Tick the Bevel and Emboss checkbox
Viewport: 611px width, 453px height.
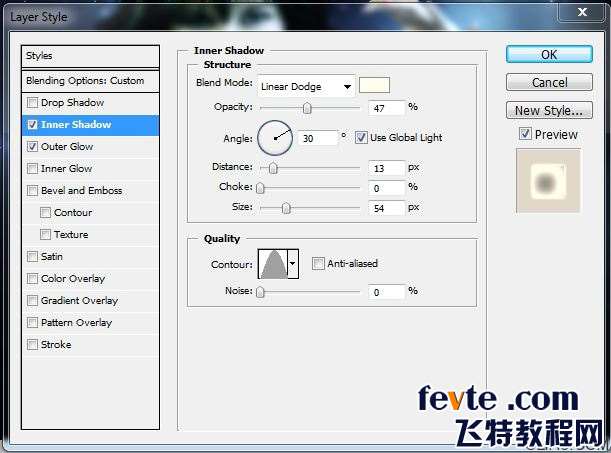pyautogui.click(x=32, y=191)
